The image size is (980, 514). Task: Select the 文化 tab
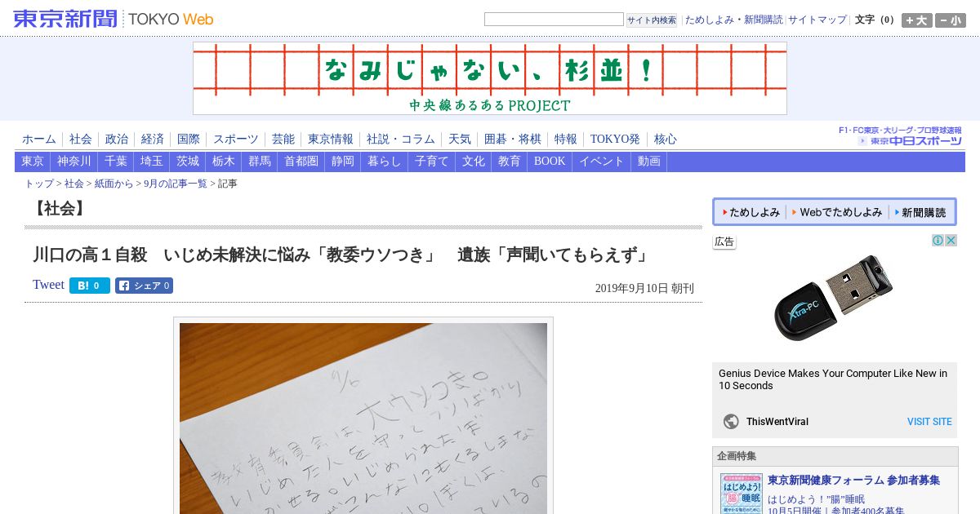point(474,162)
